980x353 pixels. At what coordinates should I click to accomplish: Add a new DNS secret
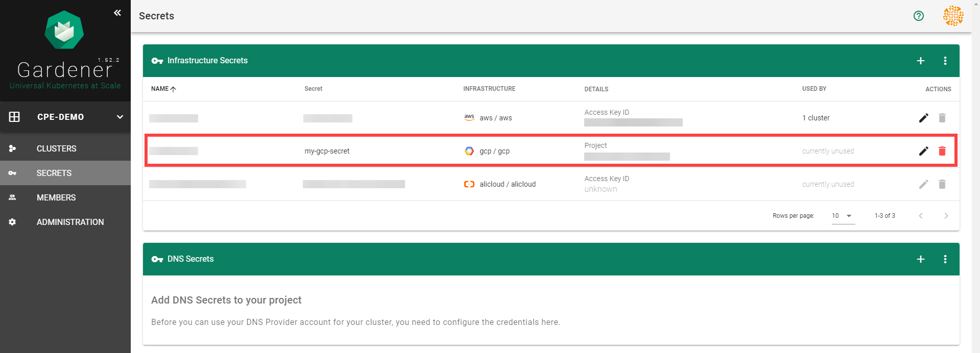coord(920,259)
